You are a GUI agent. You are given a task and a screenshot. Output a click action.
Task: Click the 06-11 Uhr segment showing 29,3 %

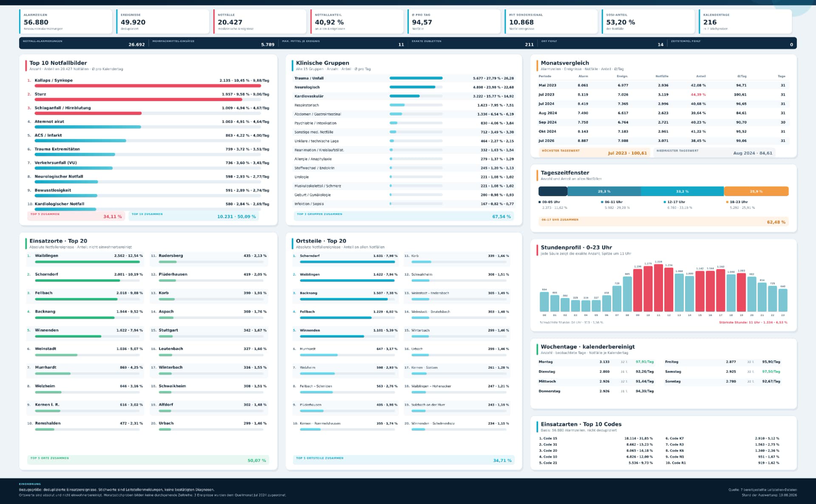coord(604,191)
